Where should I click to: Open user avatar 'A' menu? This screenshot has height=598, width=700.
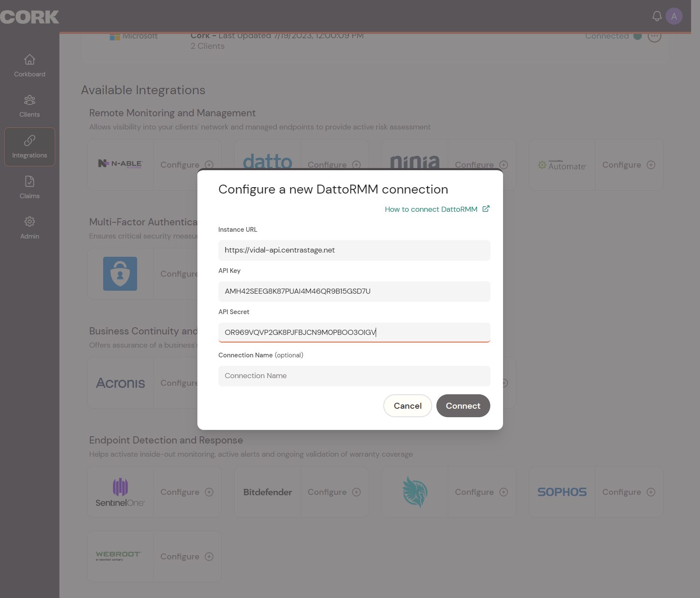tap(674, 16)
